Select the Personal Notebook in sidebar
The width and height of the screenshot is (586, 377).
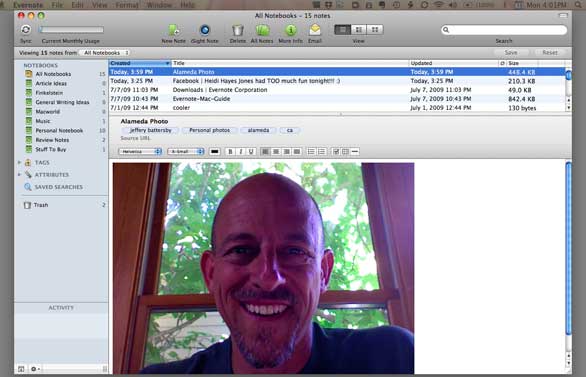(x=59, y=130)
